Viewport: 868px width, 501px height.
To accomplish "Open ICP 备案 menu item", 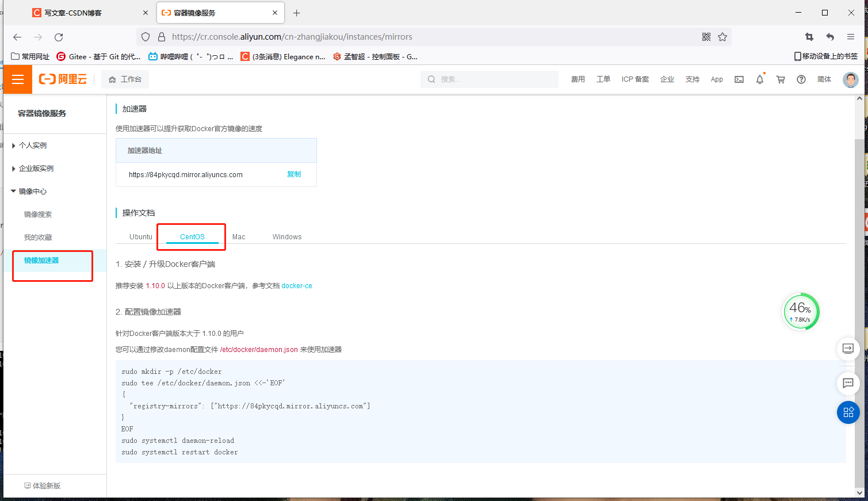I will 635,79.
